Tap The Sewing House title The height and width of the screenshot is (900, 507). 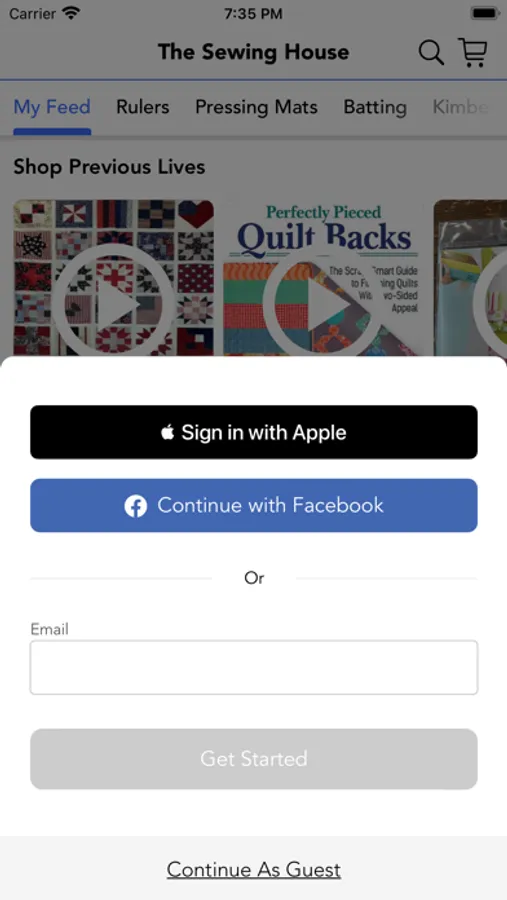point(253,52)
